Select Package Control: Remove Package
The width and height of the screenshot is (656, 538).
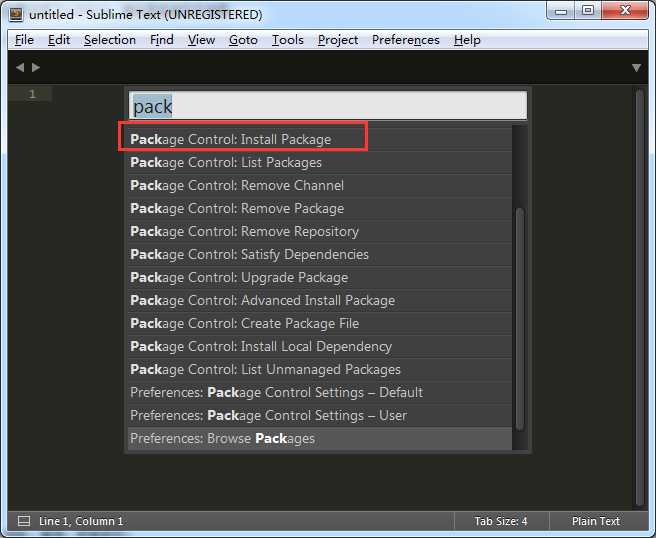[320, 208]
